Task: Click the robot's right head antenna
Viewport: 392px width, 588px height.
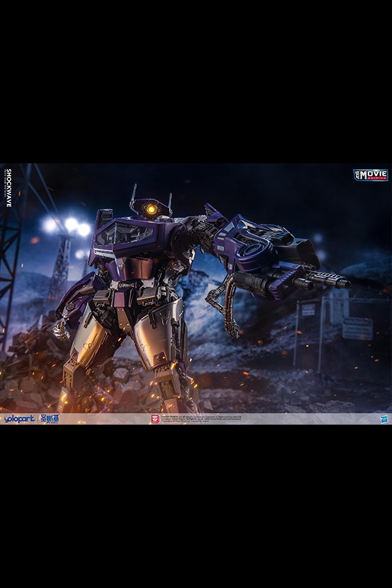Action: (170, 199)
